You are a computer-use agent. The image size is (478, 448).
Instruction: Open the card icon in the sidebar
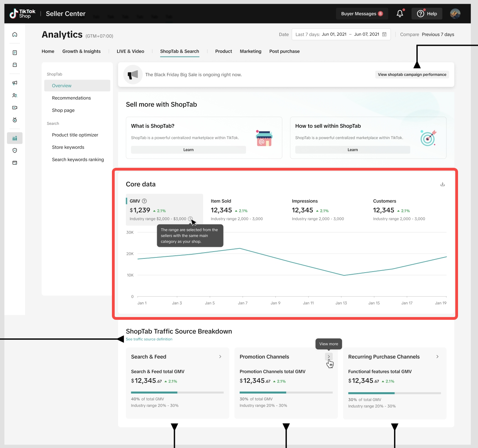(15, 163)
